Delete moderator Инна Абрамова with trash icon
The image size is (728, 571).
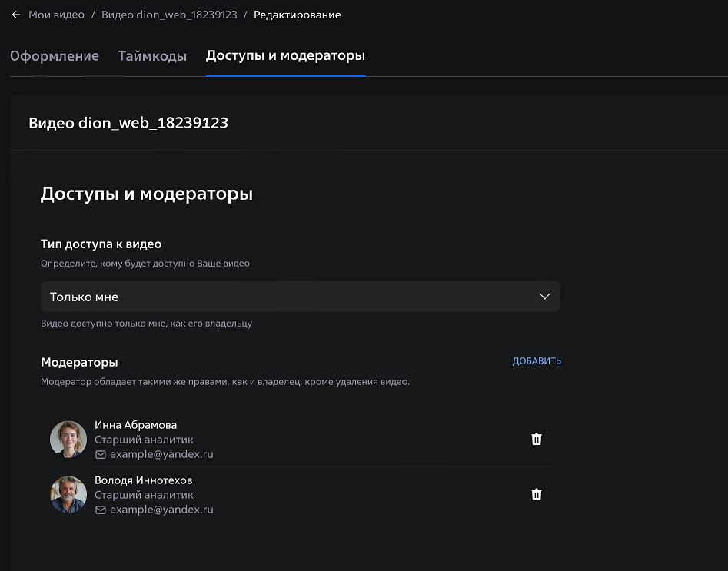537,440
